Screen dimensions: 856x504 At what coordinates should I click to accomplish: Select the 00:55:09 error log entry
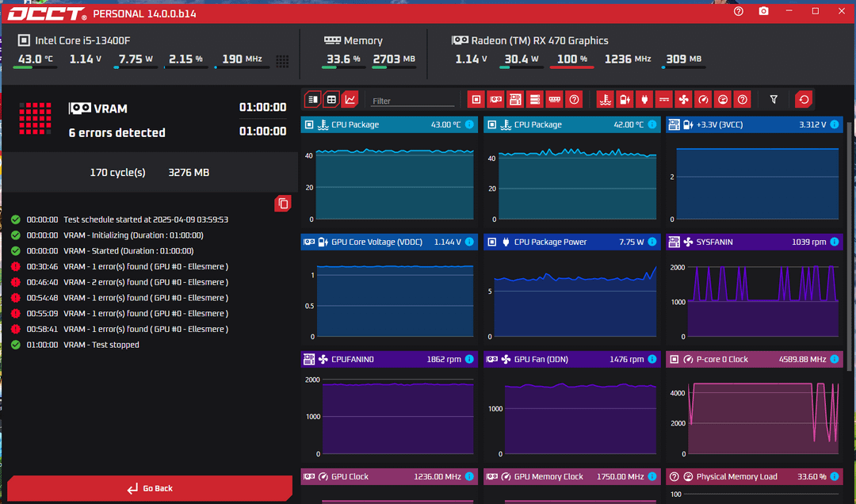point(120,314)
